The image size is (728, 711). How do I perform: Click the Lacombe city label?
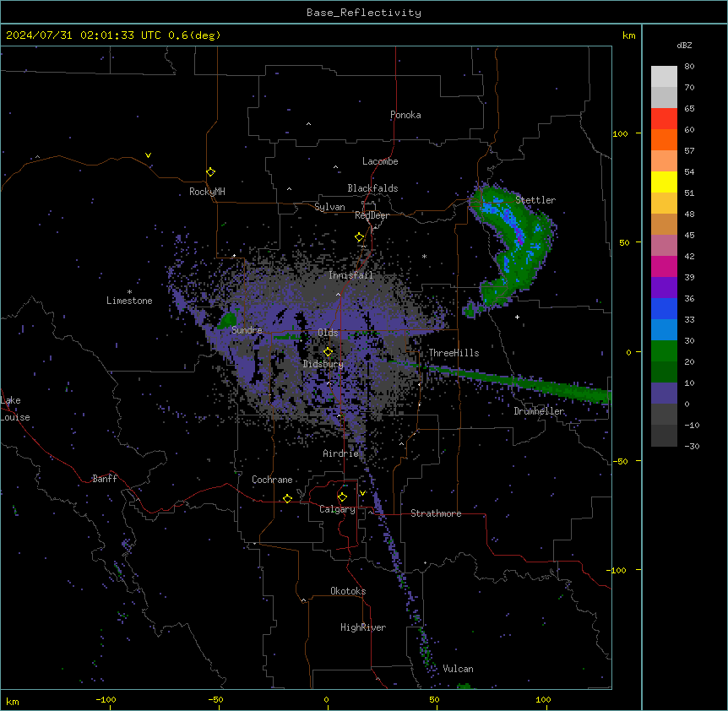coord(380,161)
